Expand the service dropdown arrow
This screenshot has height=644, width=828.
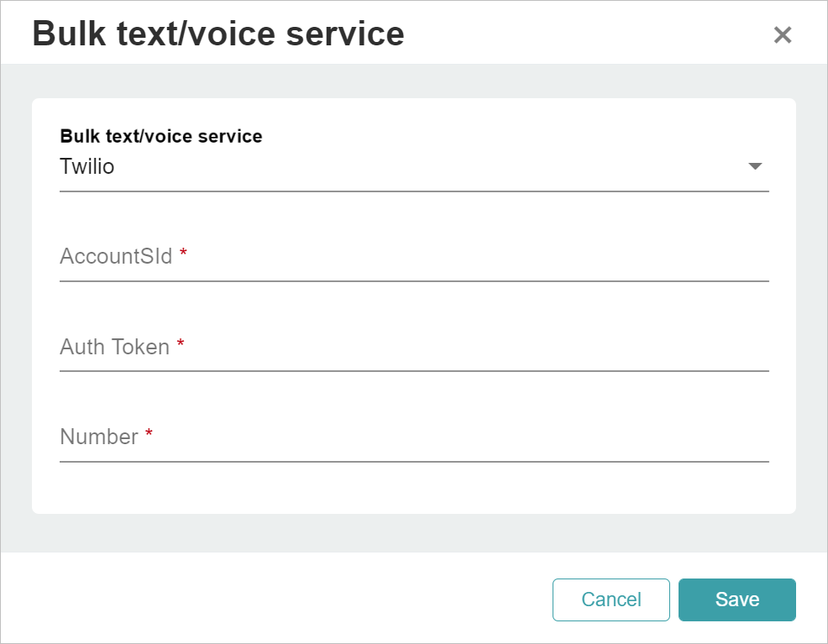pos(755,166)
